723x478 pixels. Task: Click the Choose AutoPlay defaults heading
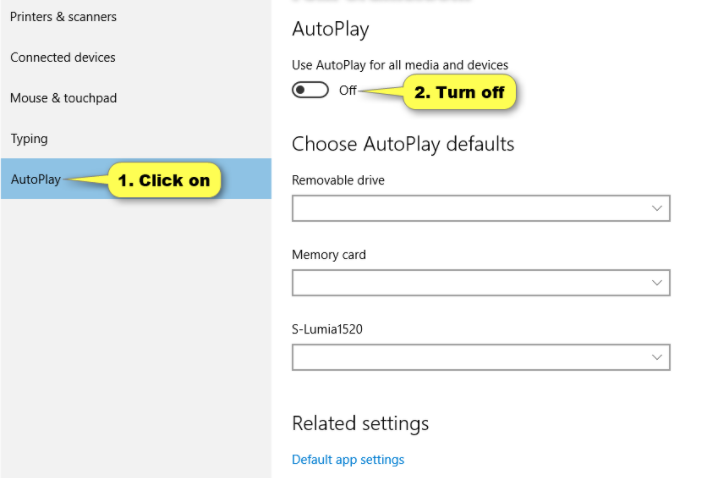(x=403, y=144)
